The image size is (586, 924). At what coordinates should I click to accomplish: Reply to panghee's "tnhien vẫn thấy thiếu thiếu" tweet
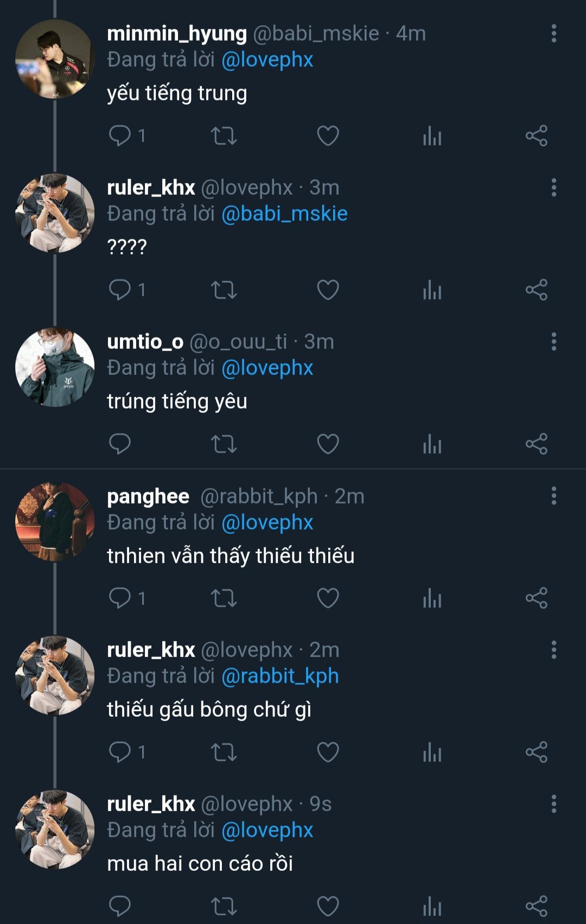pos(120,598)
